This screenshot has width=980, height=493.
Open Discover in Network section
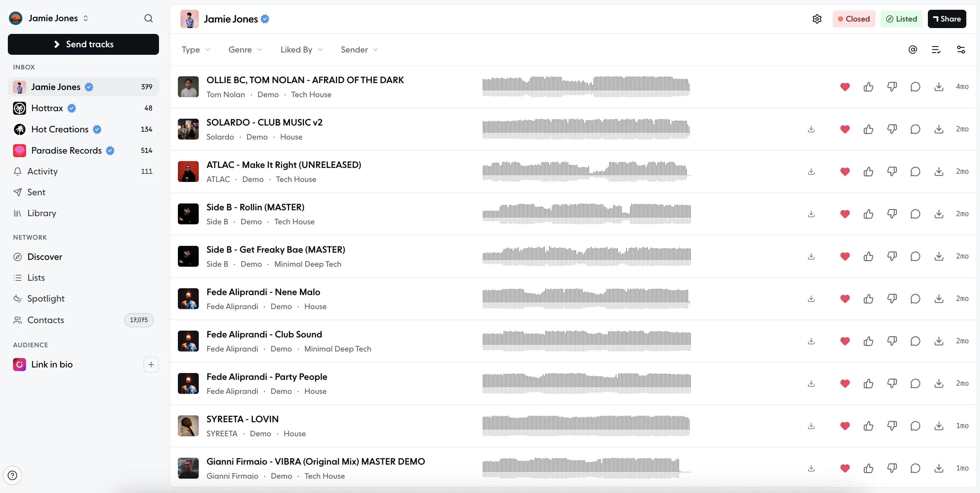click(83, 257)
